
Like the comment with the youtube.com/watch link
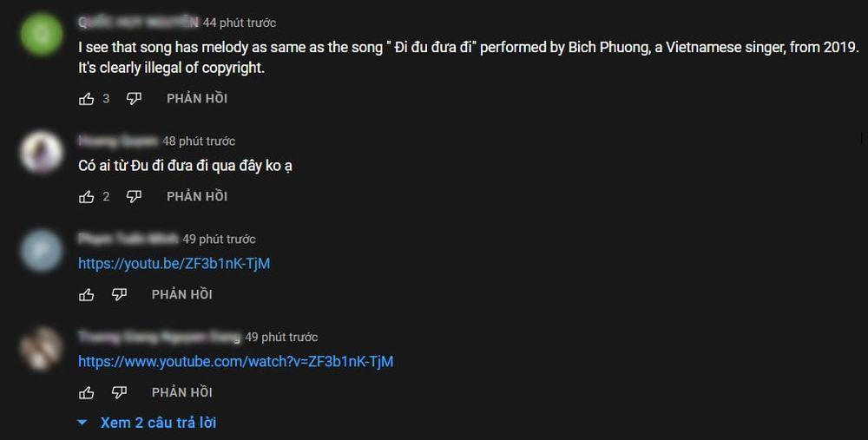87,393
